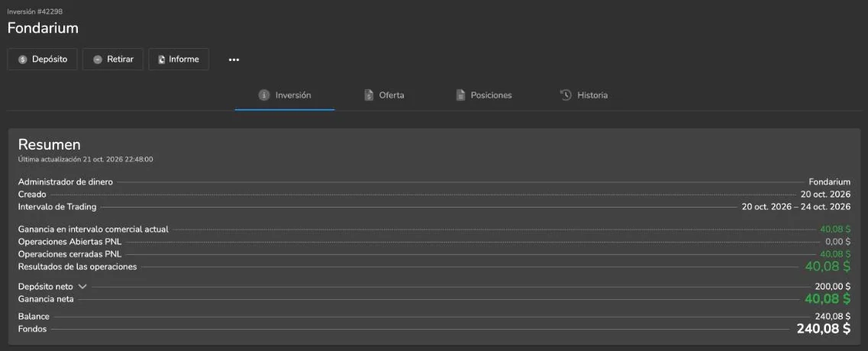Click the dollar coin icon on Depósito
The image size is (868, 351).
click(x=23, y=60)
